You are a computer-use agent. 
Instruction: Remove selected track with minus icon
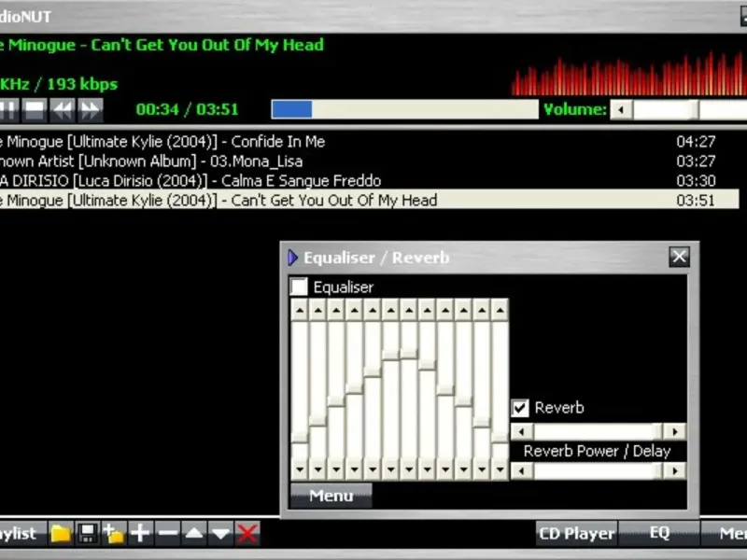[x=168, y=533]
